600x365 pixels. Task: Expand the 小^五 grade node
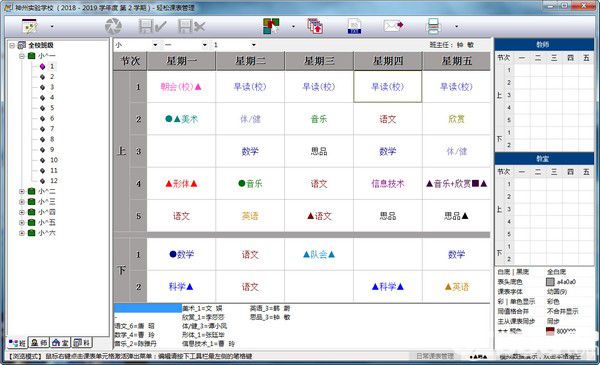click(22, 222)
